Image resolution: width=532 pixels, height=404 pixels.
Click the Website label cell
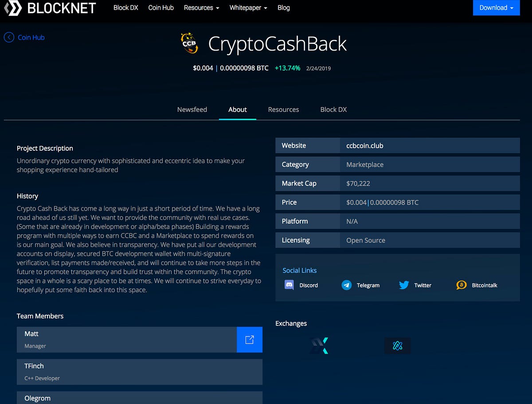(x=308, y=145)
